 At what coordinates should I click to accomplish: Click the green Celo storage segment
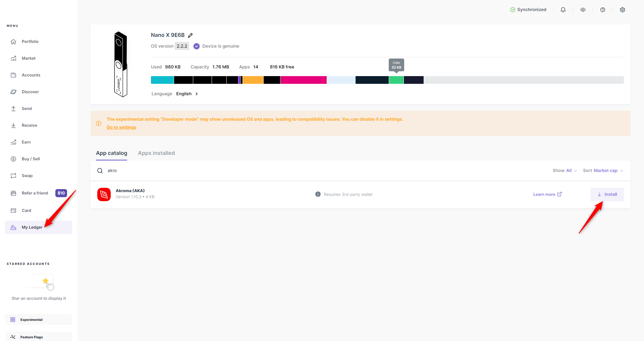point(396,80)
